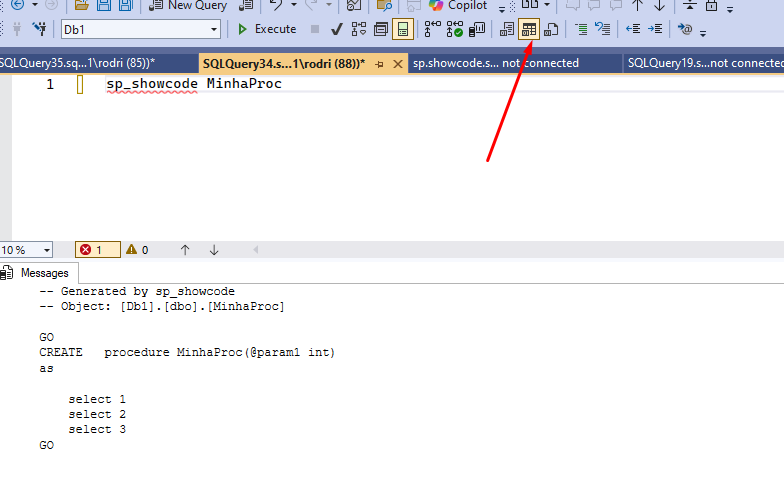Image resolution: width=784 pixels, height=477 pixels.
Task: Toggle the highlighted IntelliSense Enabled icon
Action: pos(402,29)
